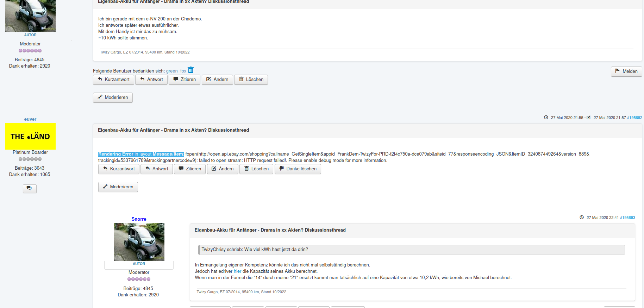The image size is (644, 308).
Task: Click the trash icon next to green_fox
Action: 191,70
